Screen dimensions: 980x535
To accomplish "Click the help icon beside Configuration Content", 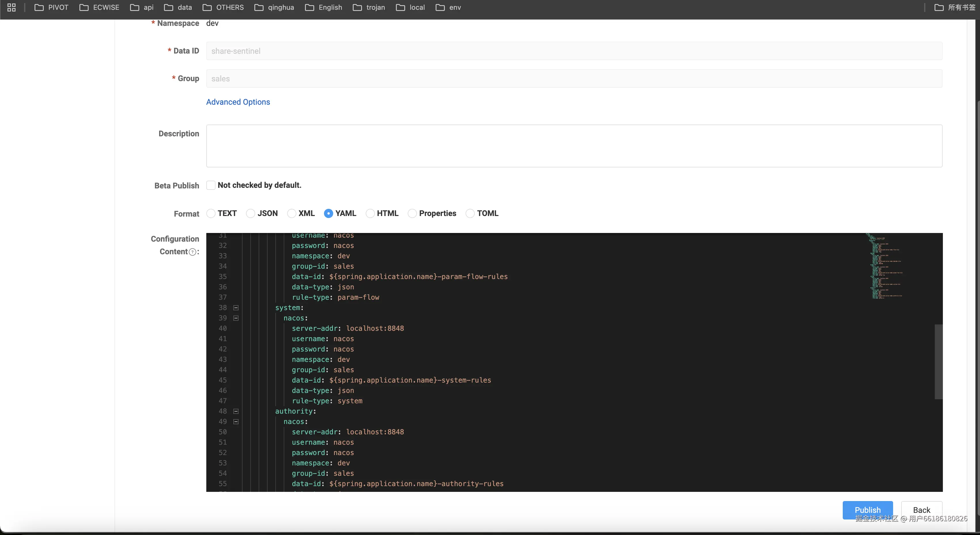I will point(192,252).
